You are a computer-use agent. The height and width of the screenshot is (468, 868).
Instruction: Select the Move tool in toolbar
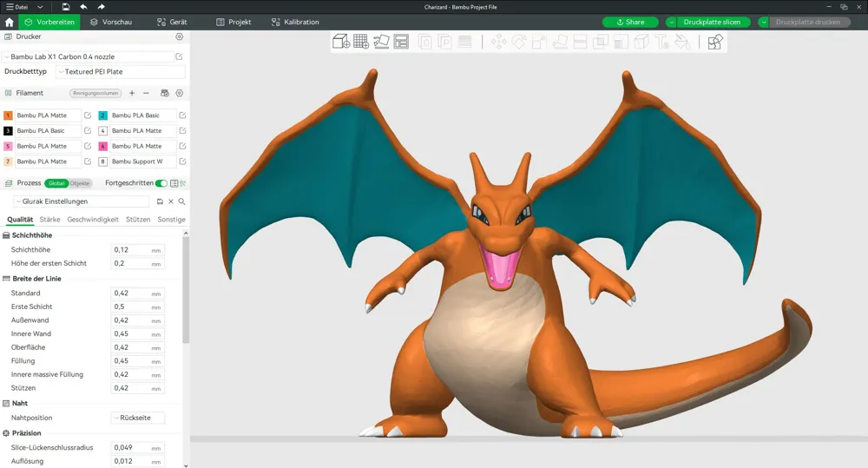point(498,42)
